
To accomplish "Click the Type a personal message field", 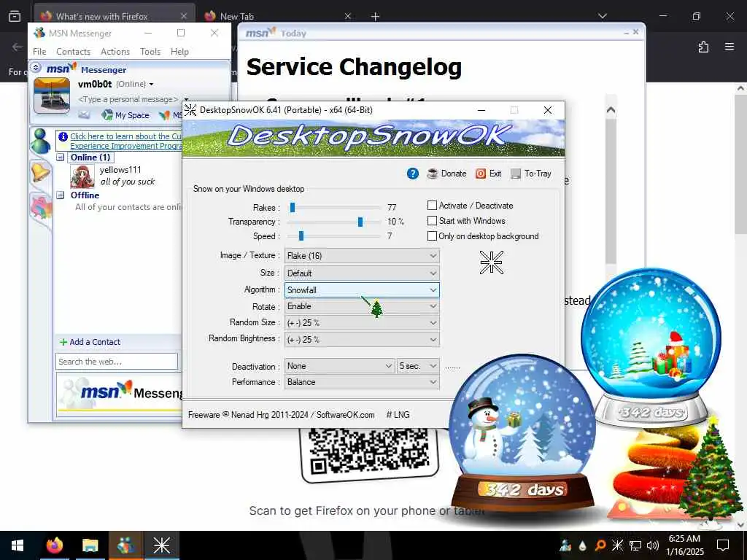I will pyautogui.click(x=128, y=99).
